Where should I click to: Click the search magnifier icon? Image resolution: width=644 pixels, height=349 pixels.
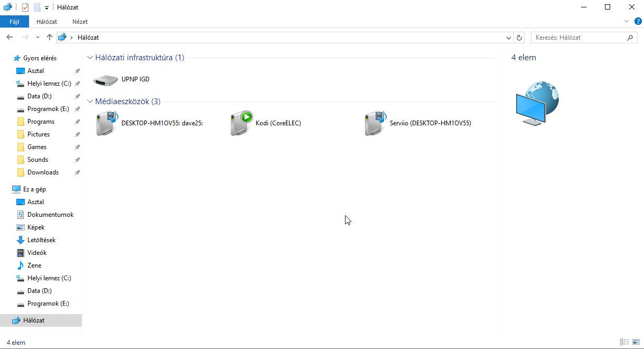tap(630, 38)
